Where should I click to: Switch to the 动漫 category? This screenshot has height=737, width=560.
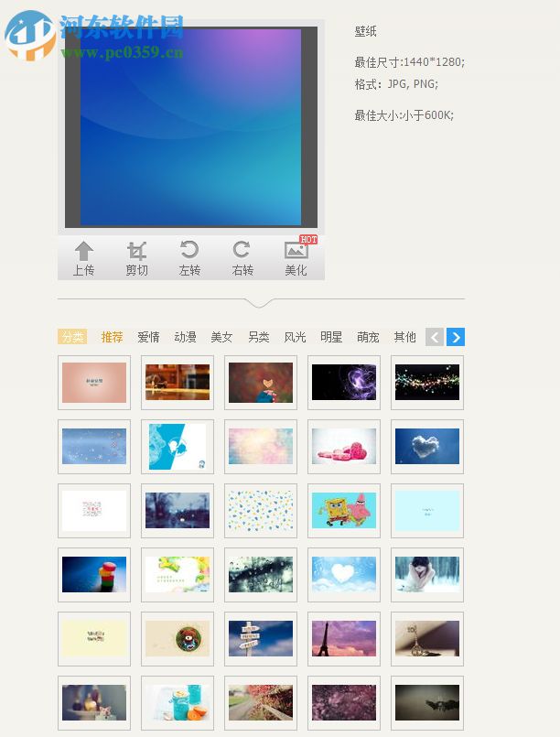click(185, 337)
